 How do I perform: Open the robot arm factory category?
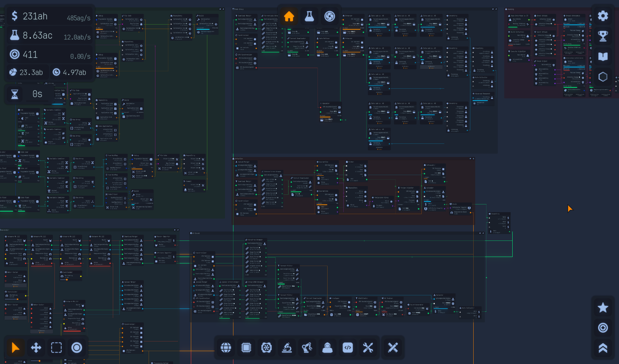point(307,348)
